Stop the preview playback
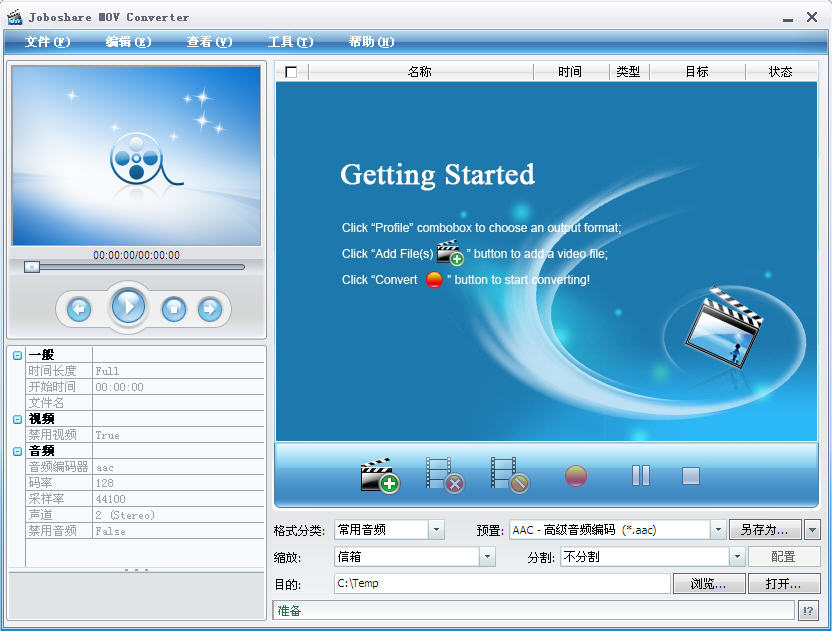The height and width of the screenshot is (631, 832). point(174,309)
